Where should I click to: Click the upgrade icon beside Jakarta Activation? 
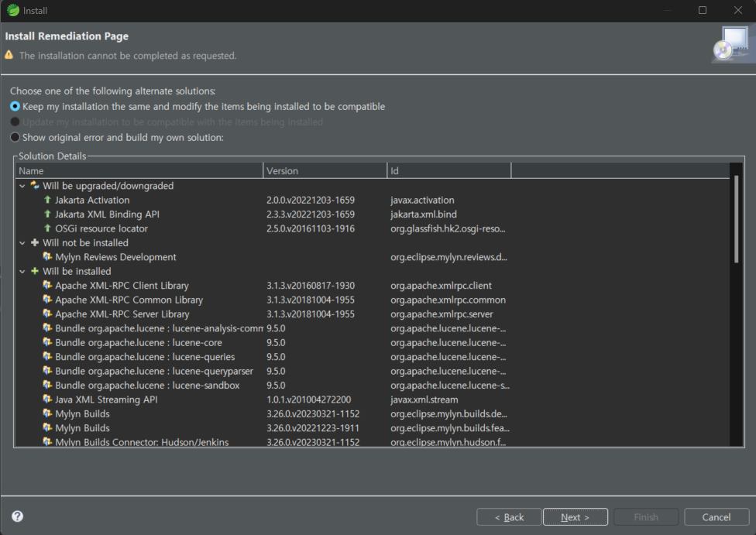click(x=47, y=200)
